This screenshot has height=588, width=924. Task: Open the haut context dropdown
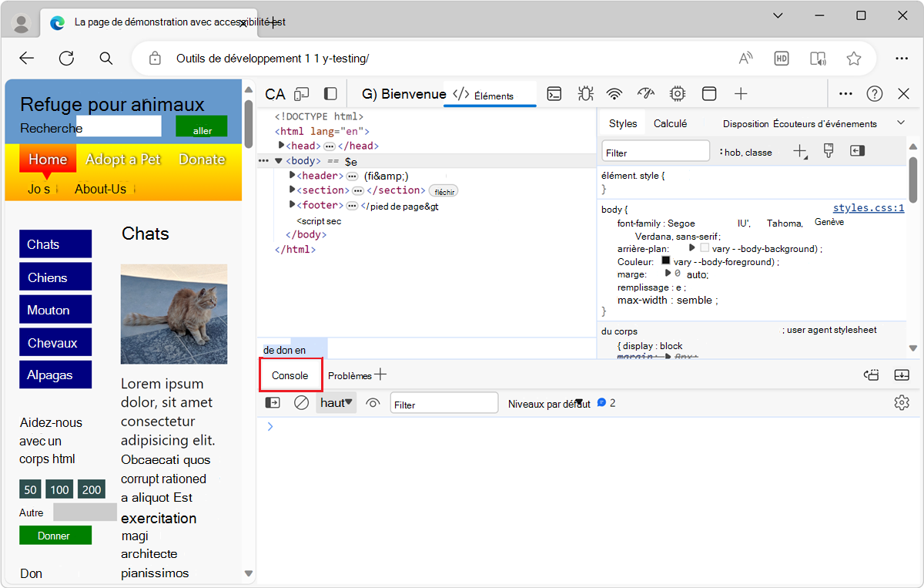336,402
